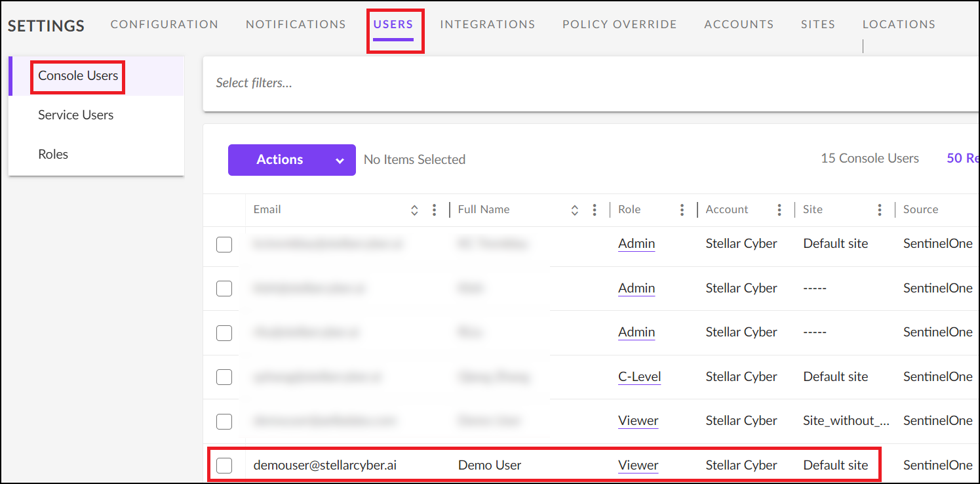Open the C-Level role link

(639, 377)
